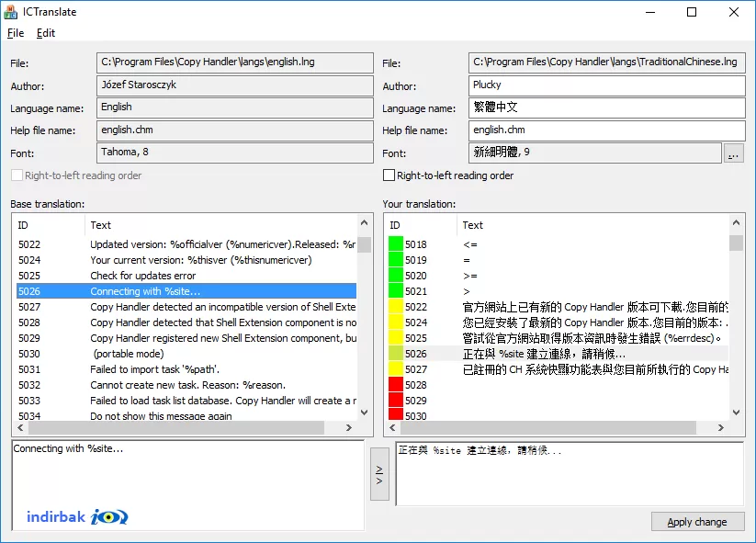
Task: Click left arrow of Base translation horizontal scrollbar
Action: click(x=20, y=428)
